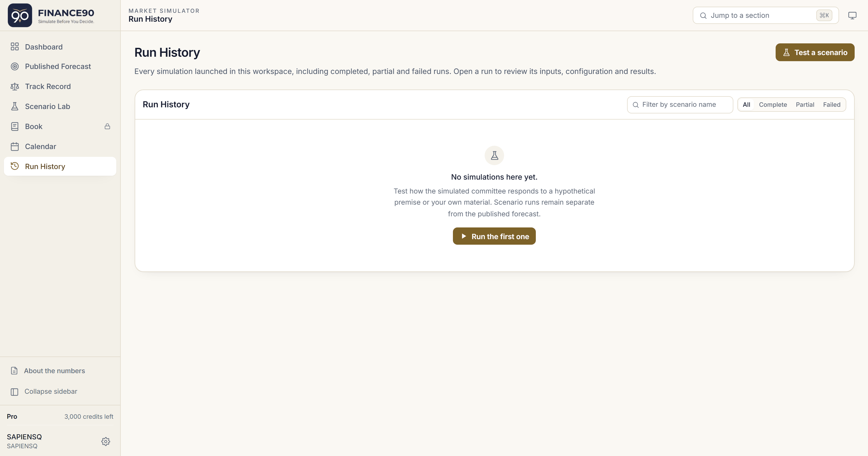Image resolution: width=868 pixels, height=456 pixels.
Task: Click the Pro plan label
Action: [12, 417]
